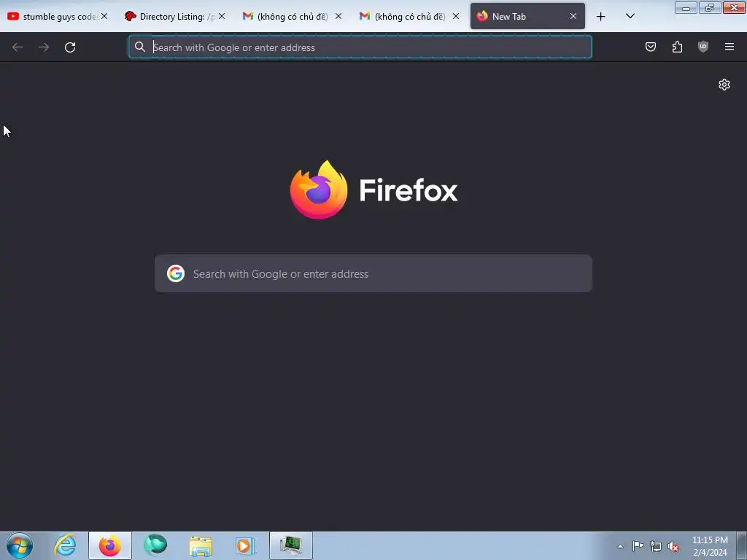Click the Google G icon in search box
The width and height of the screenshot is (747, 560).
click(176, 273)
